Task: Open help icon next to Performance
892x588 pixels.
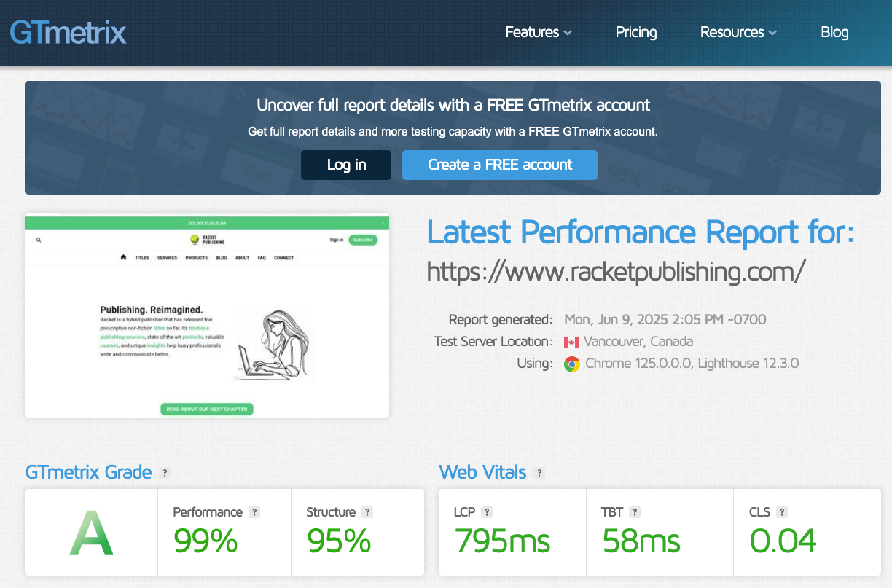Action: pos(254,512)
